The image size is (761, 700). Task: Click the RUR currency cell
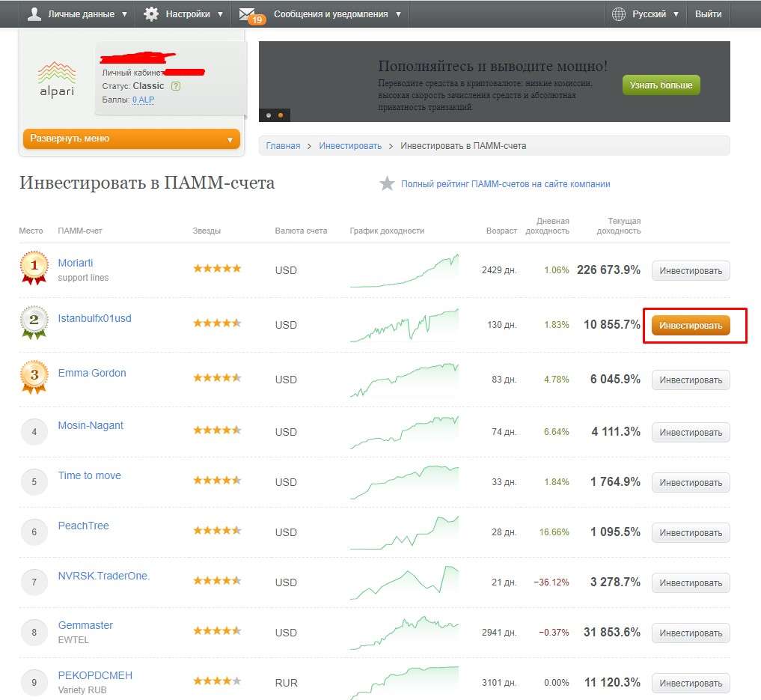coord(286,683)
